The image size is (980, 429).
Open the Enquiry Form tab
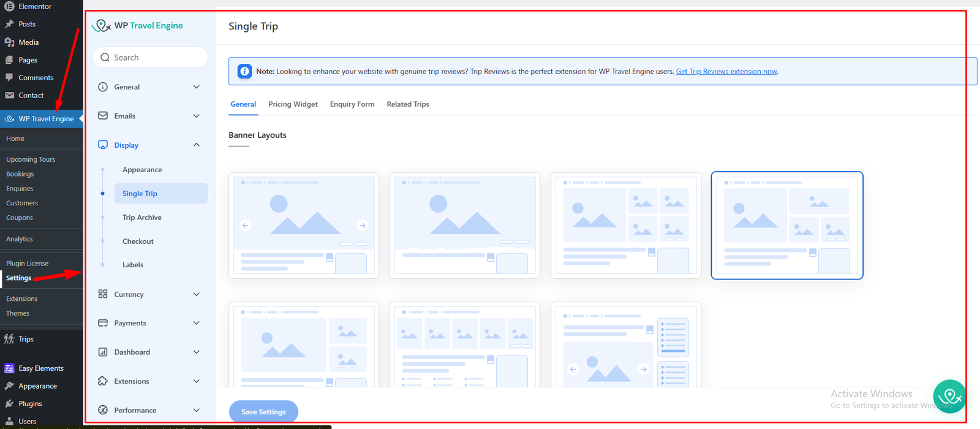coord(352,104)
